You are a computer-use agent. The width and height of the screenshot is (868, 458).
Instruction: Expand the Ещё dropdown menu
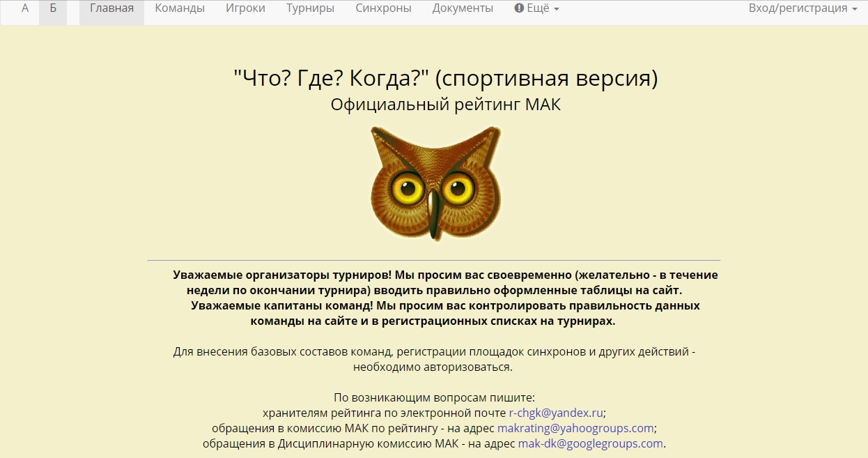pos(536,9)
